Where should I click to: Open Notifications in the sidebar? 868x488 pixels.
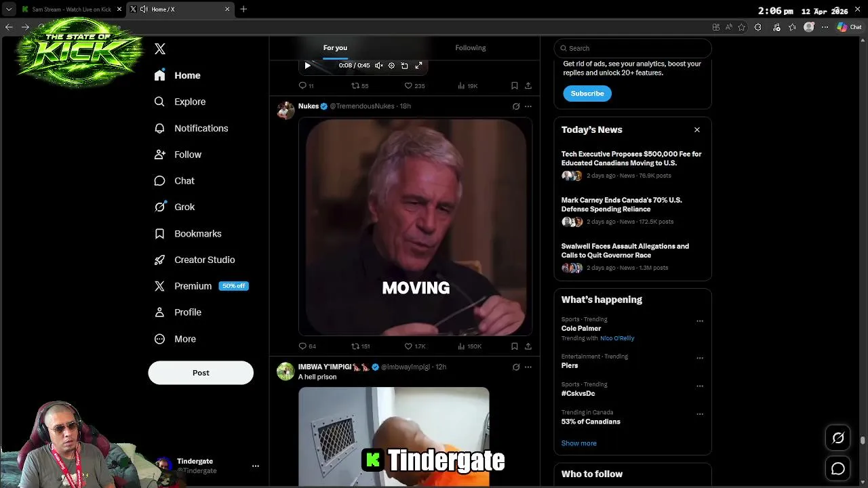(191, 128)
